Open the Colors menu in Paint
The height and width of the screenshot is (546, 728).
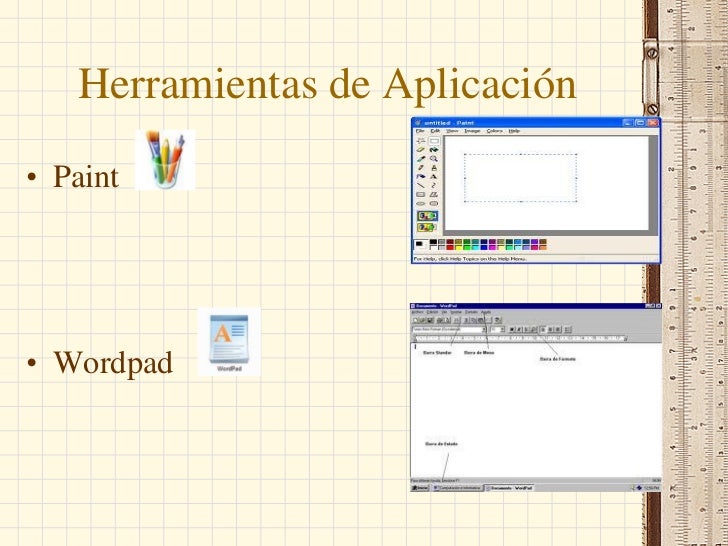tap(494, 131)
